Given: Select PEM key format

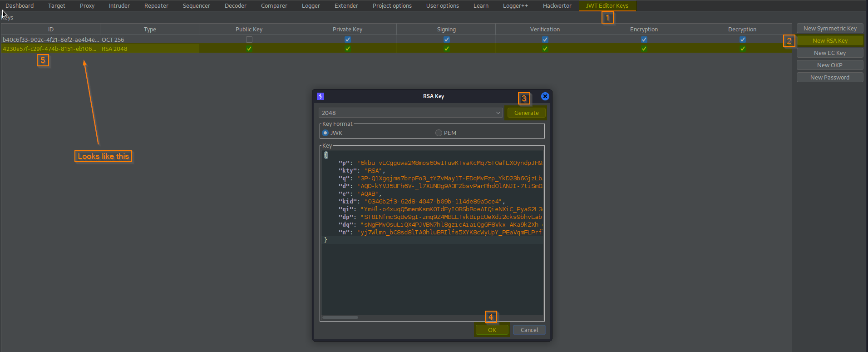Looking at the screenshot, I should click(446, 133).
